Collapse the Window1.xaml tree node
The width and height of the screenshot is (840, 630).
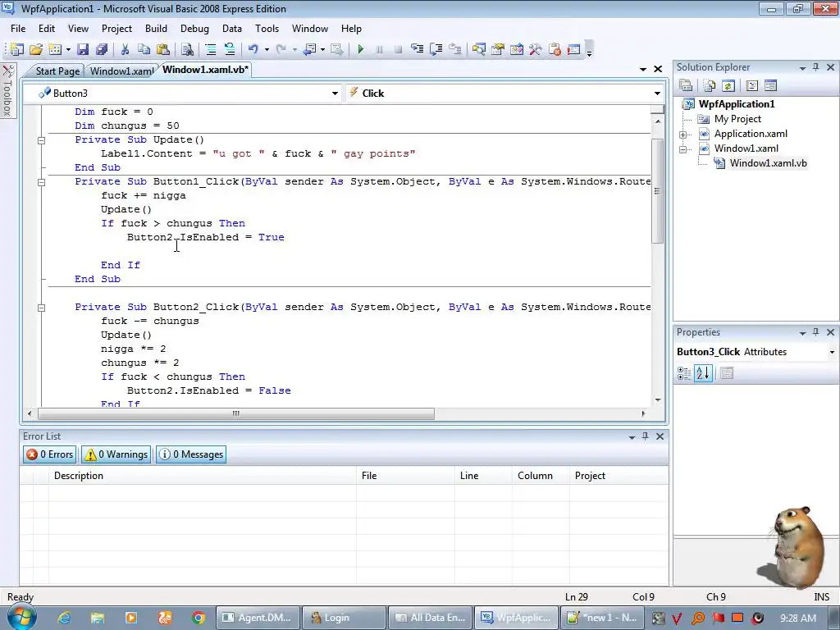[x=683, y=149]
